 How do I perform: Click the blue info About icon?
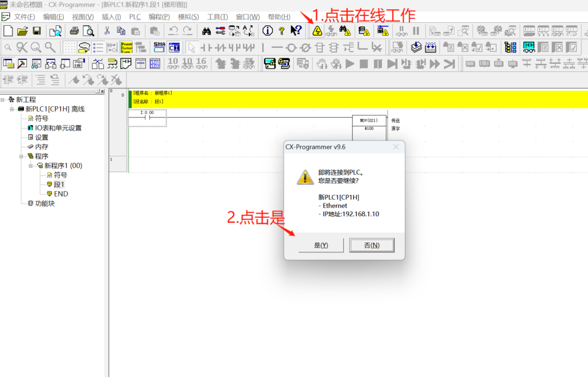[268, 31]
